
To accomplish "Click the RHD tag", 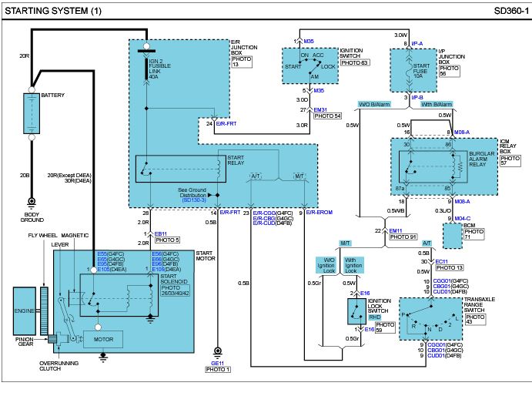I will 375,317.
